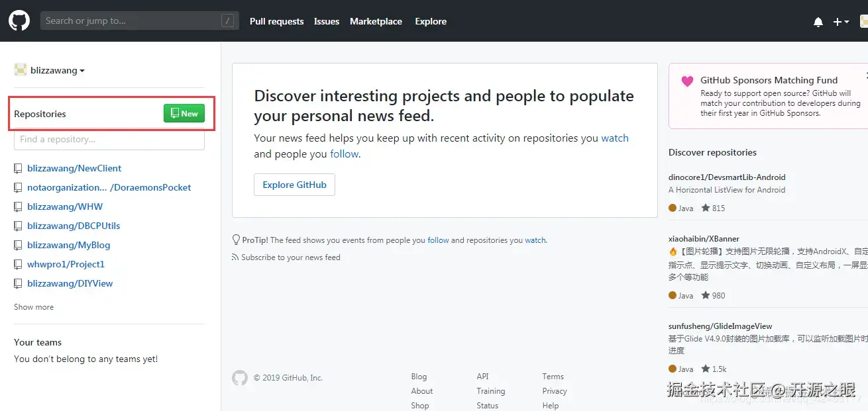Open Pull requests in top navigation
Viewport: 868px width, 411px height.
[x=276, y=21]
